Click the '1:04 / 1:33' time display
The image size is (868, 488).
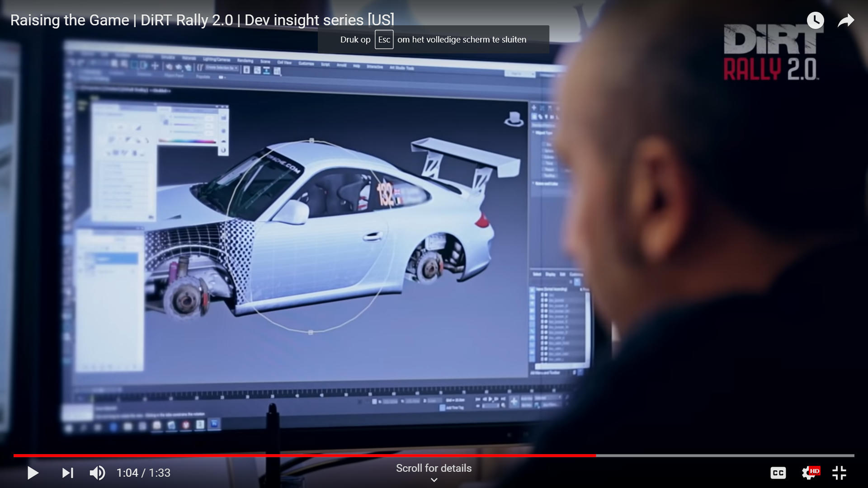143,473
